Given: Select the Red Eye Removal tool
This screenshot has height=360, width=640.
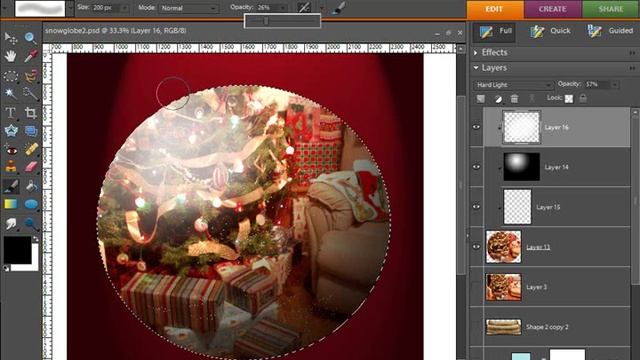Looking at the screenshot, I should pos(11,150).
